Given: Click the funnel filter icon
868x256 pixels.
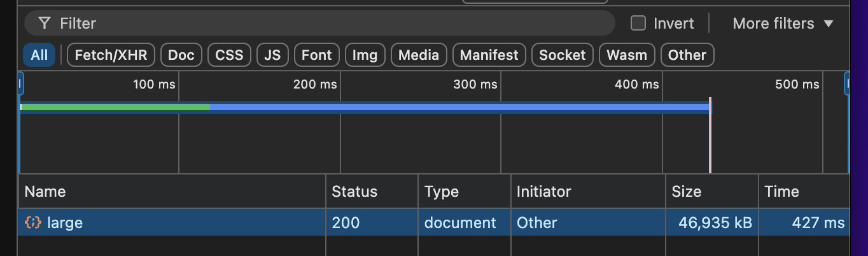Looking at the screenshot, I should [x=44, y=24].
